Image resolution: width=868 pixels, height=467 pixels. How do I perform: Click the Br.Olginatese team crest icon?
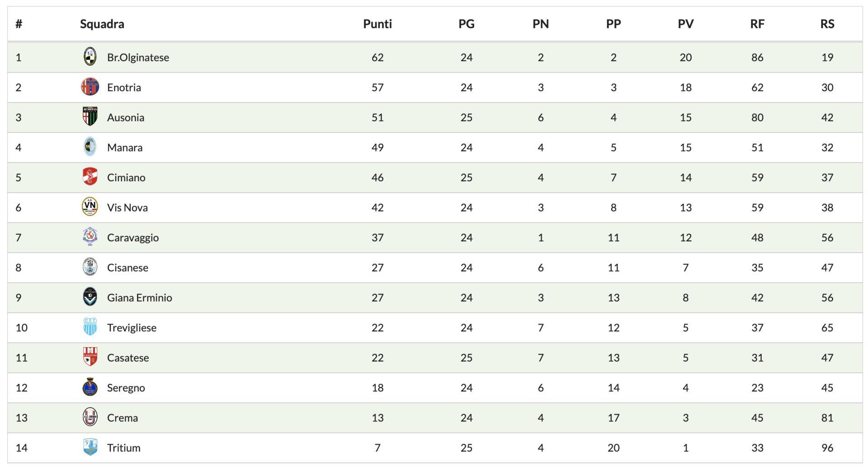tap(90, 57)
